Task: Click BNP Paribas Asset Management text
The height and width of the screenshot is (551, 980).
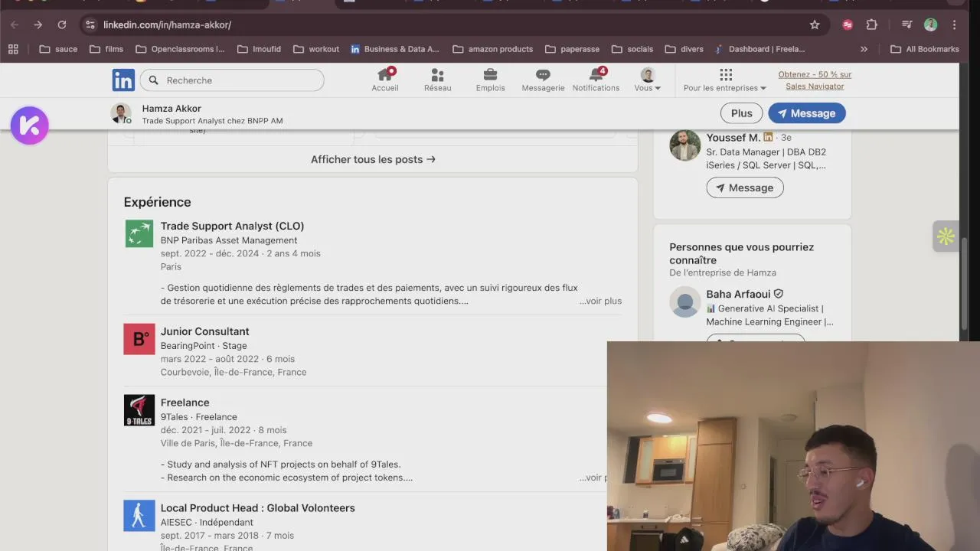Action: 229,240
